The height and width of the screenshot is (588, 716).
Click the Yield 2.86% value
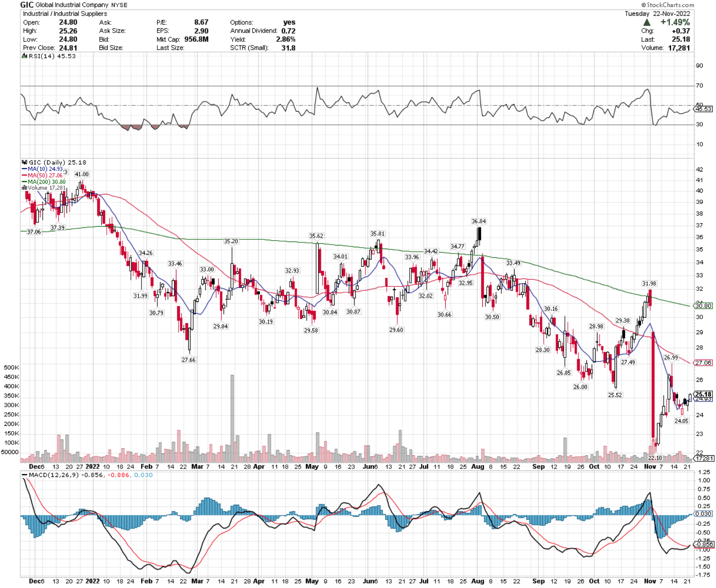(286, 39)
